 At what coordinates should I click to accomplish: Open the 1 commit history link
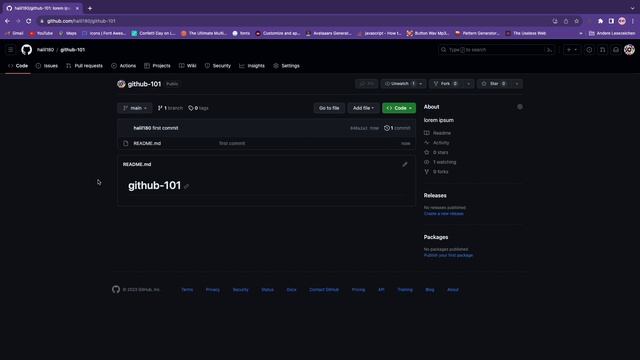[397, 128]
